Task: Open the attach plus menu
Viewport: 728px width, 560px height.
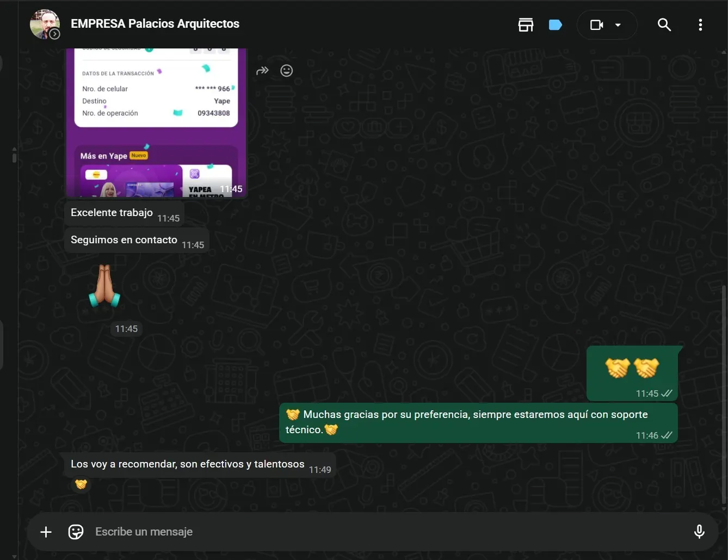Action: click(46, 532)
